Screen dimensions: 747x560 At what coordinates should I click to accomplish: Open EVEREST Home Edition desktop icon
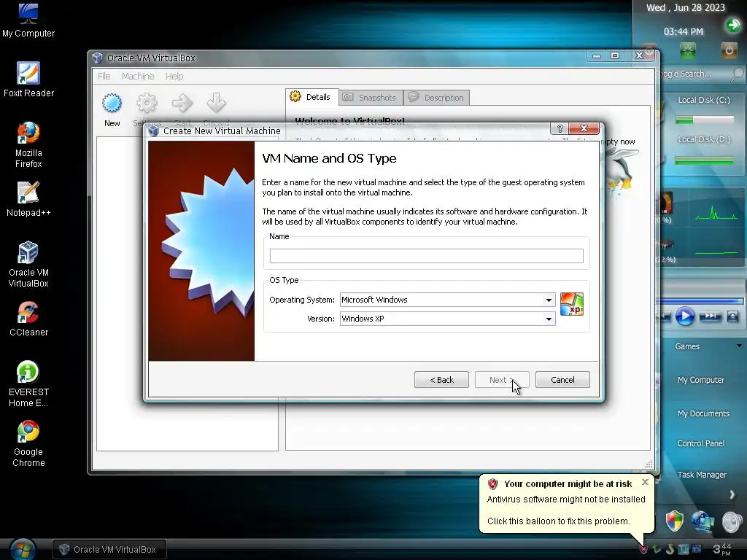click(x=28, y=384)
